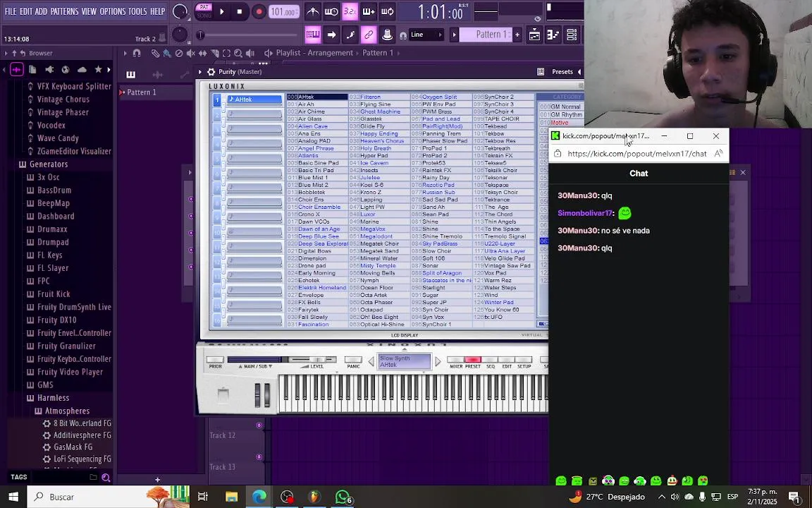
Task: Click the PANIC button on Purity
Action: [353, 360]
